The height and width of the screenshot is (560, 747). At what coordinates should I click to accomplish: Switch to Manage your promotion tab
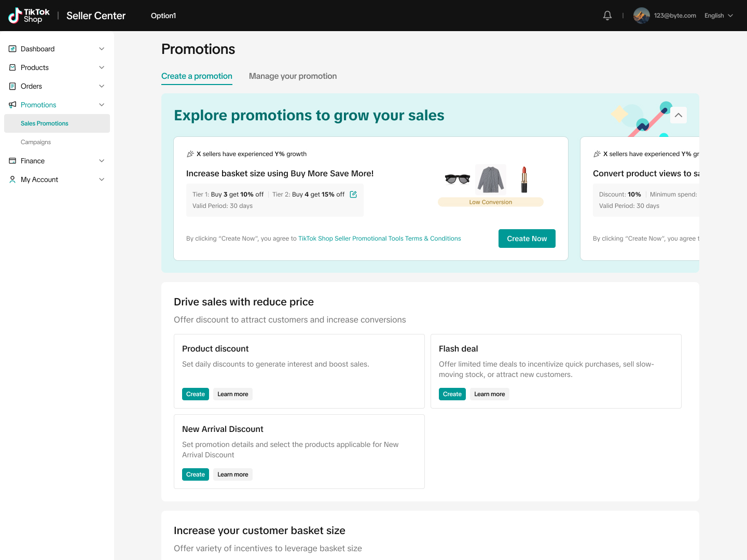[x=293, y=76]
